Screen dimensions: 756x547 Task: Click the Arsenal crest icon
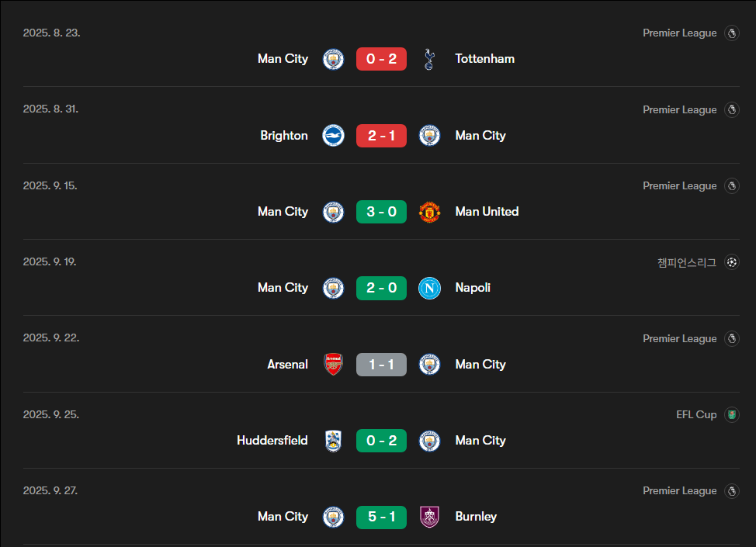tap(333, 365)
